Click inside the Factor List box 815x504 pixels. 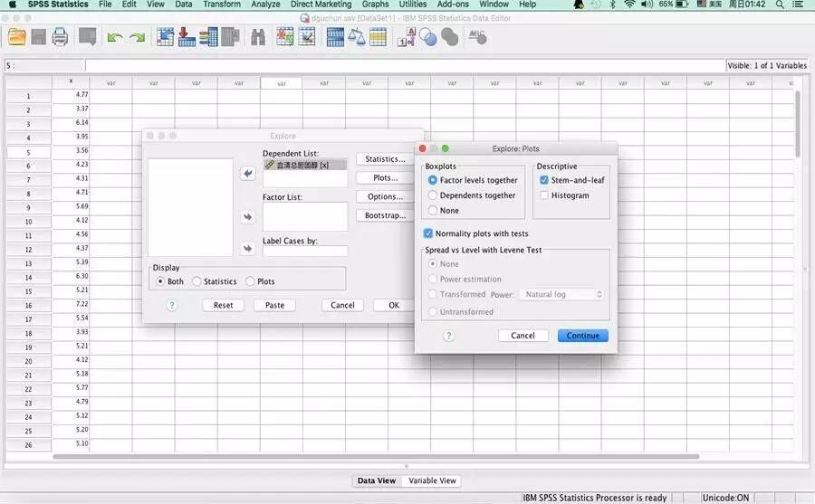[305, 216]
